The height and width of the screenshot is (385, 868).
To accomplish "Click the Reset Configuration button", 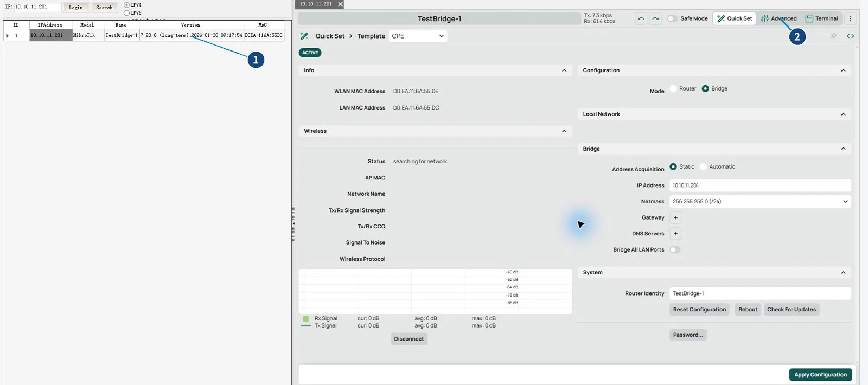I will pos(699,310).
